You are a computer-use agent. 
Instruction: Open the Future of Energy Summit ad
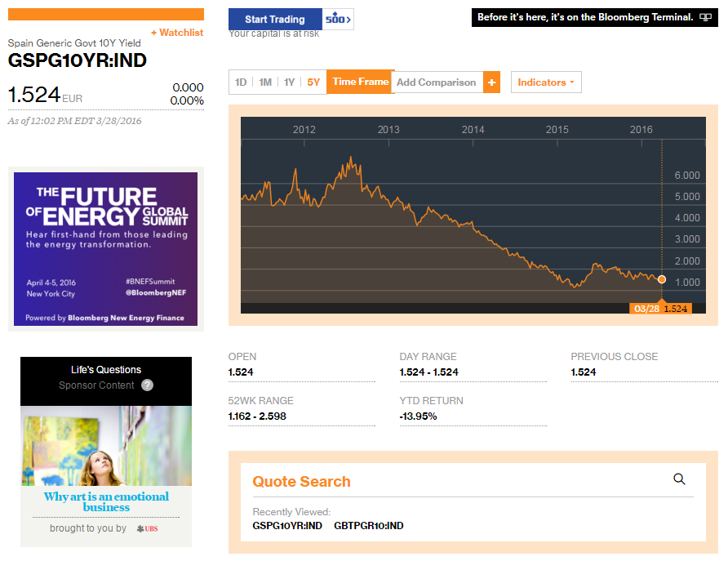click(106, 249)
